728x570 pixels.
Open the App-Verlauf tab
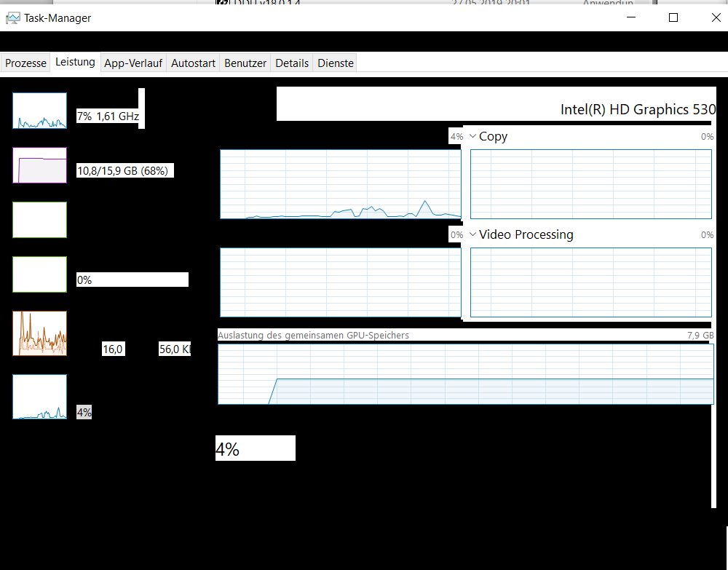133,63
